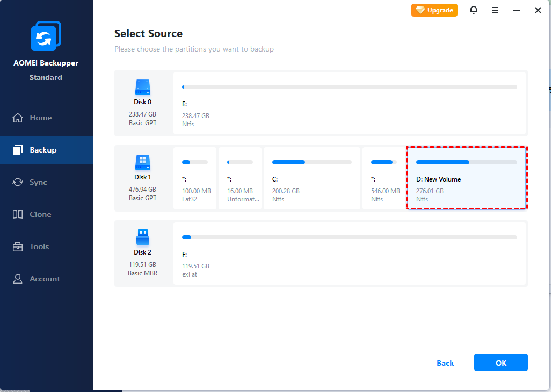This screenshot has width=551, height=392.
Task: Go to the Sync section
Action: [x=38, y=182]
